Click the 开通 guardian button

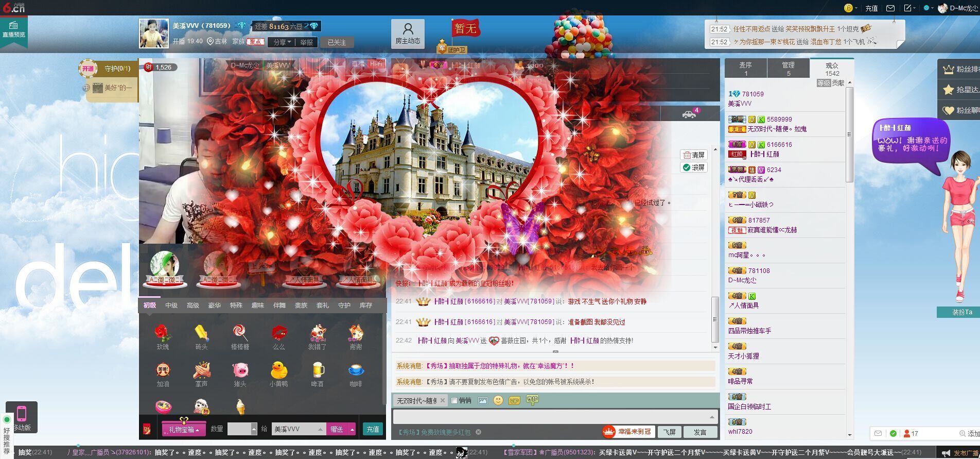(88, 69)
